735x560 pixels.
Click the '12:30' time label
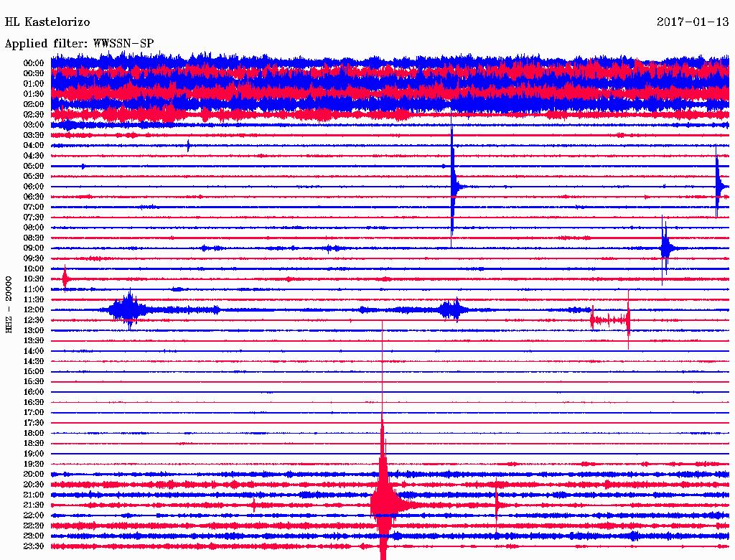tap(34, 320)
